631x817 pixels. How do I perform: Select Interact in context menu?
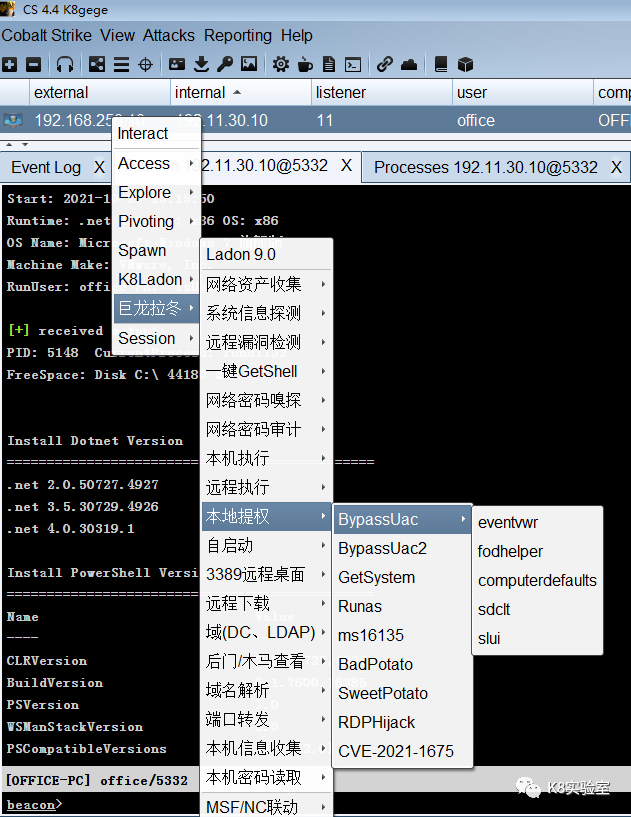[x=156, y=133]
